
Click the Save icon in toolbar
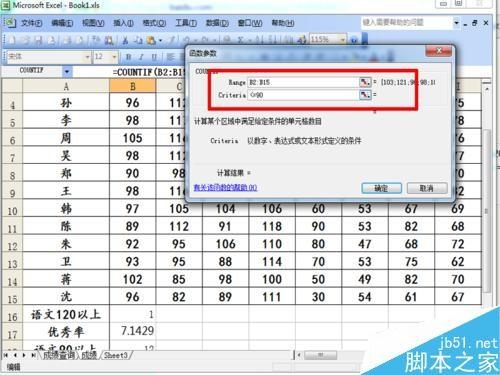pos(39,40)
